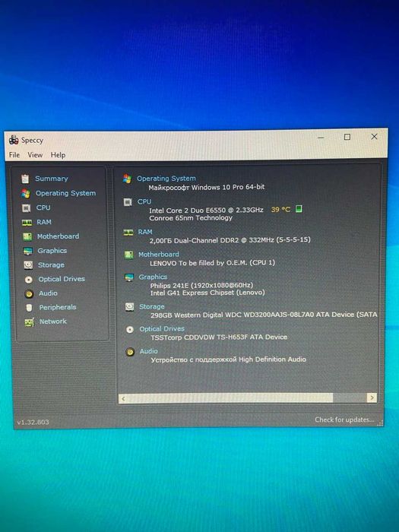This screenshot has width=399, height=532.
Task: Open Optical Drives section from sidebar
Action: click(62, 279)
